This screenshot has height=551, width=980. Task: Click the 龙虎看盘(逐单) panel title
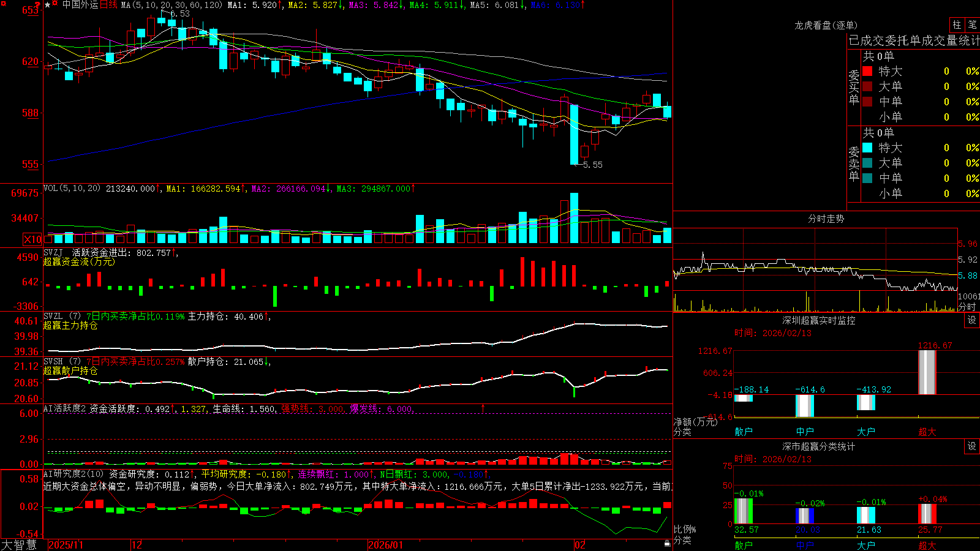point(826,25)
